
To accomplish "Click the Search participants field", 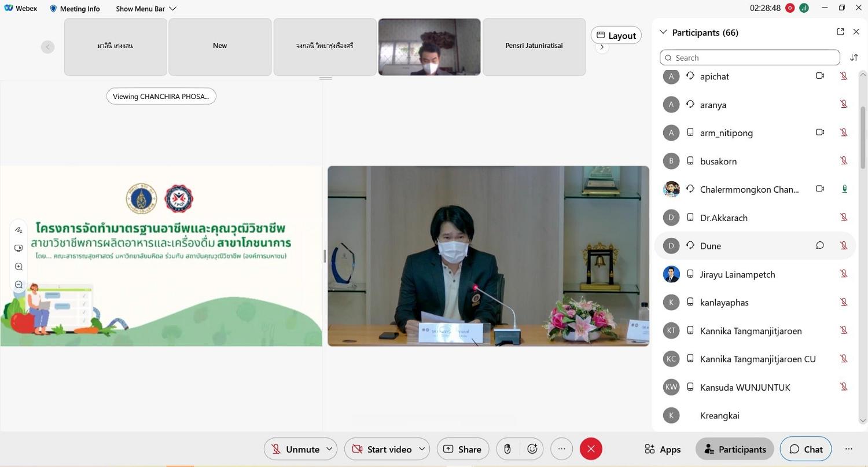I will (x=750, y=57).
